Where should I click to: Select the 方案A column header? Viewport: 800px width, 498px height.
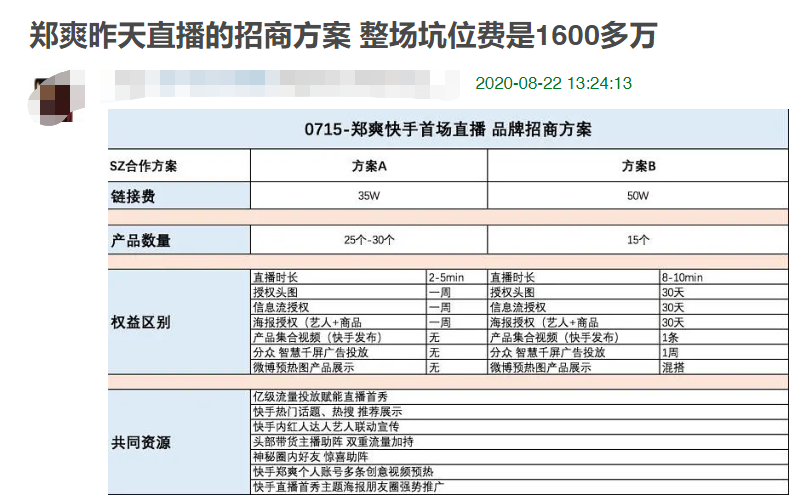(369, 166)
